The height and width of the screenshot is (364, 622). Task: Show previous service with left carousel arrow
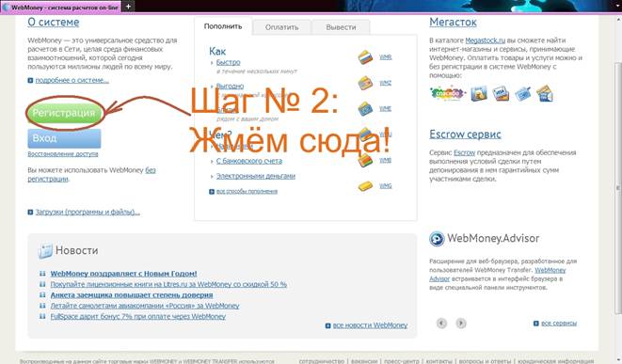point(441,324)
